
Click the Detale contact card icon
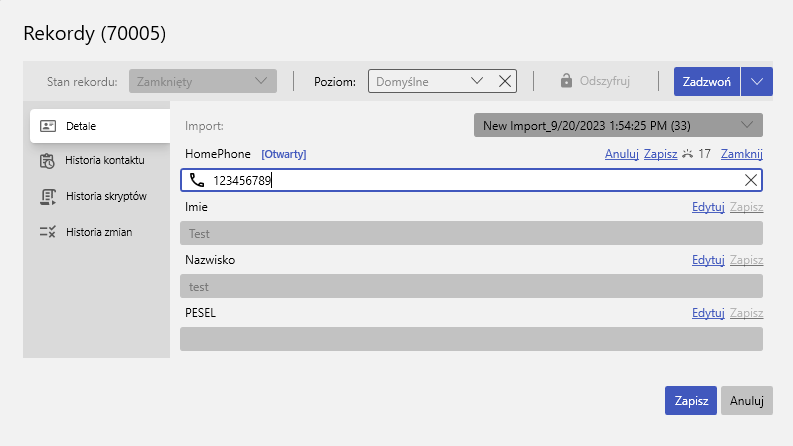47,126
